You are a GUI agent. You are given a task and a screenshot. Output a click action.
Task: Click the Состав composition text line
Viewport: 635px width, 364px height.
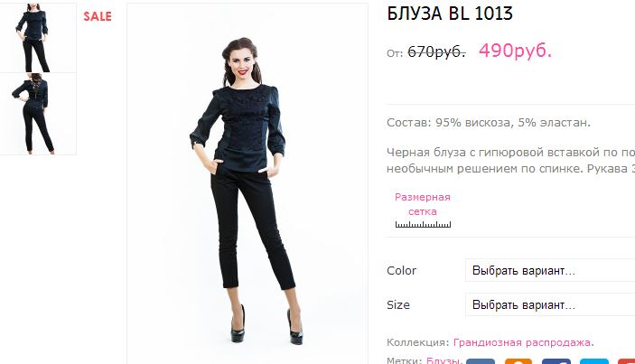[x=489, y=122]
